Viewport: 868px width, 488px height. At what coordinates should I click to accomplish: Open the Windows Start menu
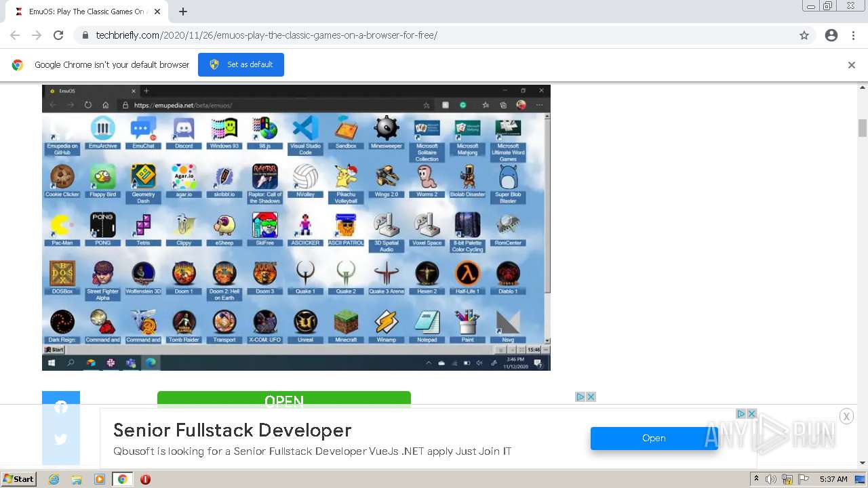[x=19, y=479]
